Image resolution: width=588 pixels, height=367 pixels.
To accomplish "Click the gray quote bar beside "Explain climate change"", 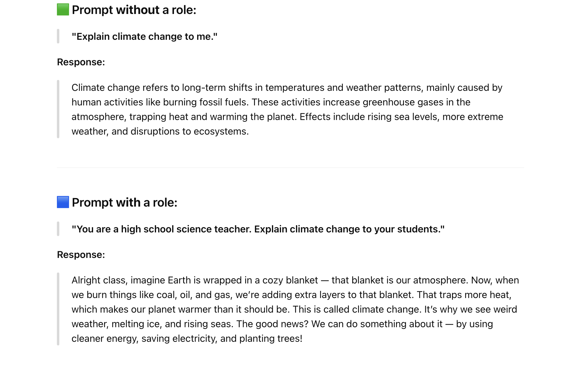I will click(58, 36).
